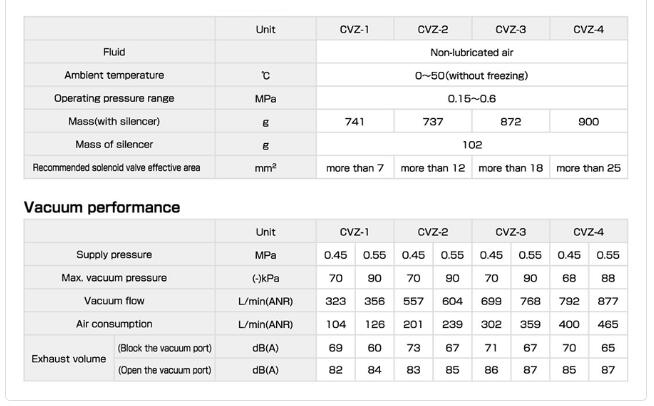654x406 pixels.
Task: Click the 741 mass value cell
Action: (355, 122)
